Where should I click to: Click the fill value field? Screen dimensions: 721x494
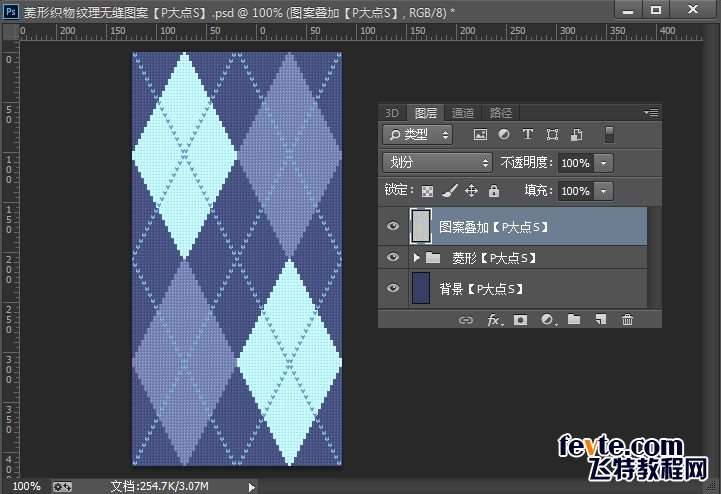tap(576, 191)
